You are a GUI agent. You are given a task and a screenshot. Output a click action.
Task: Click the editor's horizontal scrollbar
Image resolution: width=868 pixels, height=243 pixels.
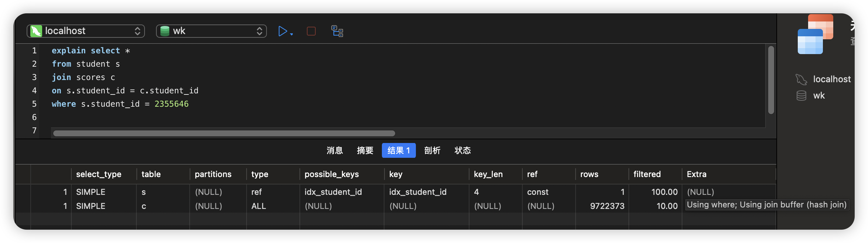point(224,133)
